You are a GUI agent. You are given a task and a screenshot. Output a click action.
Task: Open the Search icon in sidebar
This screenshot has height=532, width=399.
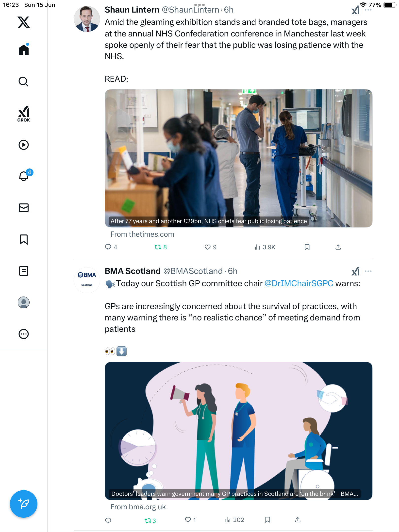click(x=24, y=82)
